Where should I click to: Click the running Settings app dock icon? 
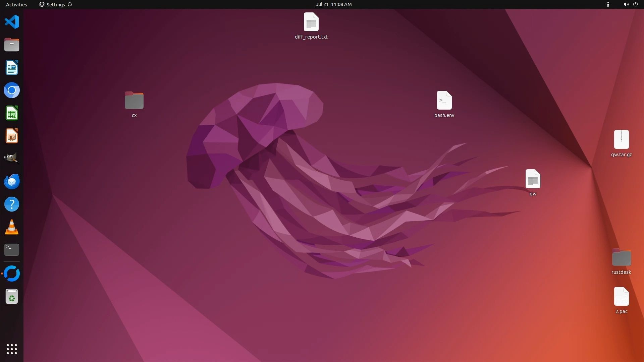(12, 274)
